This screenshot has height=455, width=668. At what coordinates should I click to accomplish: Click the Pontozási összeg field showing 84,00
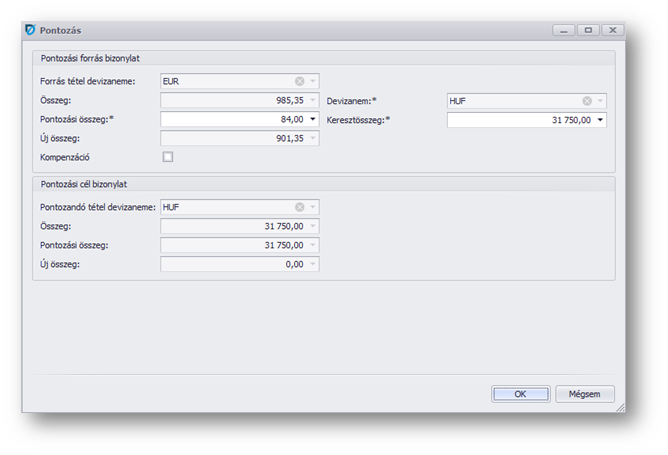(233, 119)
